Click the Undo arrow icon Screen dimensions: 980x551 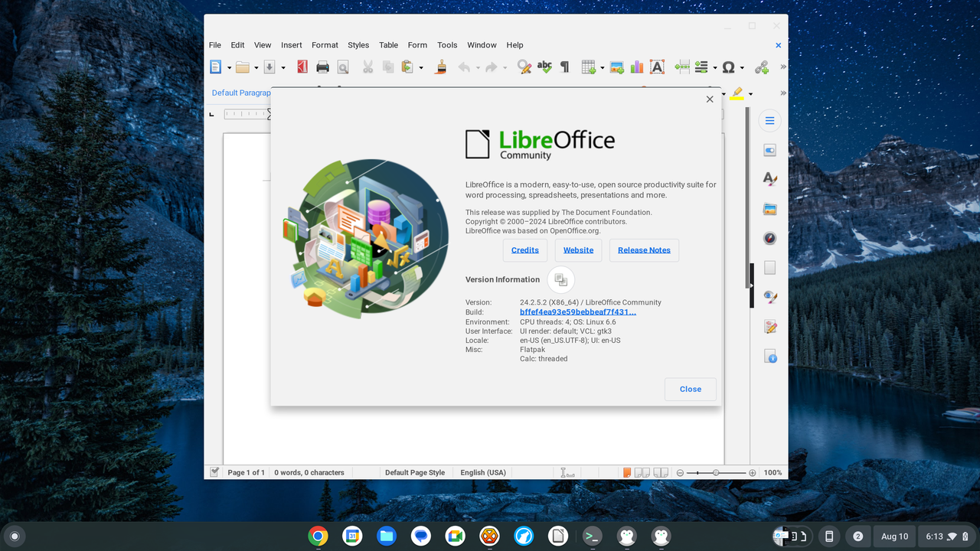(464, 67)
